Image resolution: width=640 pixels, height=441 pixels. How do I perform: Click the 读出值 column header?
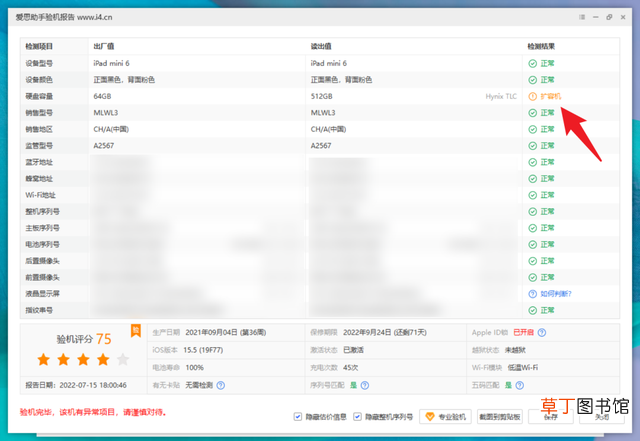(x=321, y=47)
